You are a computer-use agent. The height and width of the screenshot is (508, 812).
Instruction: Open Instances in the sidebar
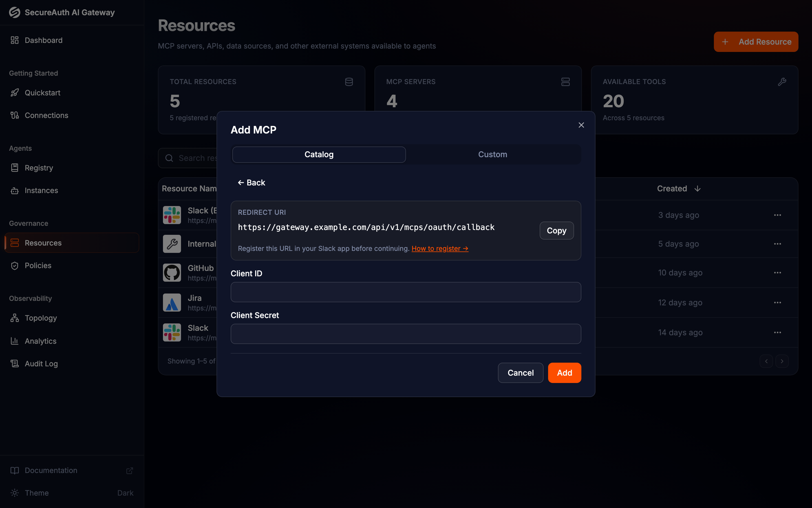pos(72,190)
